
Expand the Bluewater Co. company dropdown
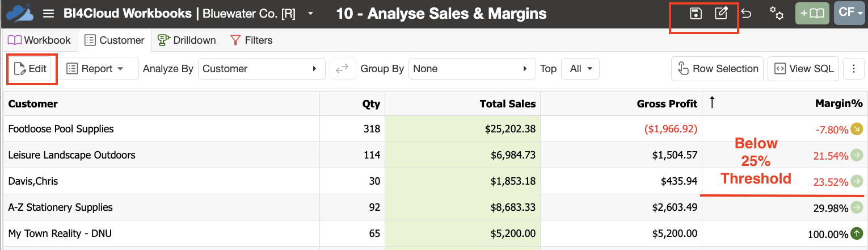(311, 14)
